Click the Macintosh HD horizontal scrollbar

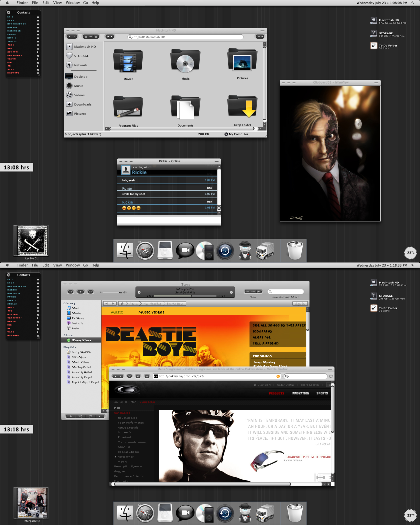[182, 129]
